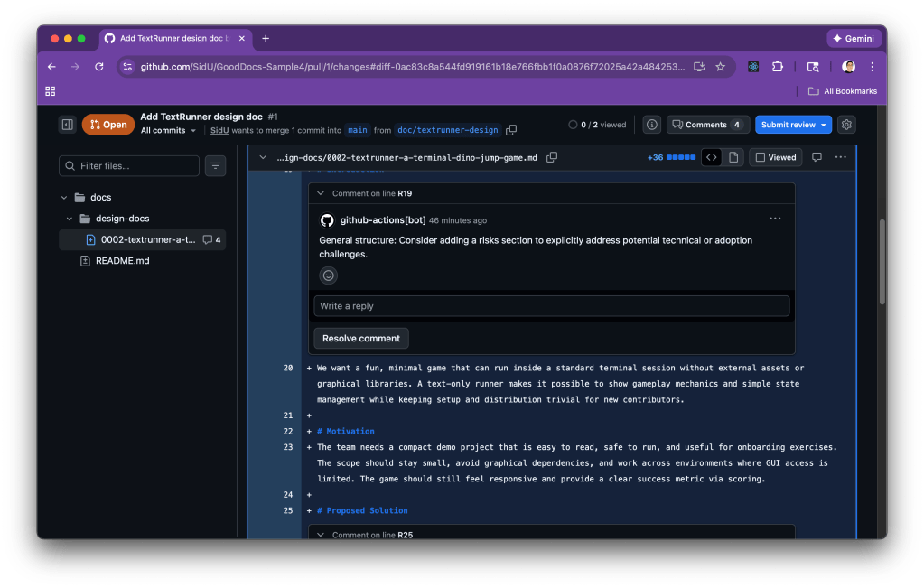Screen dimensions: 924x588
Task: Open the All commits dropdown
Action: tap(168, 131)
